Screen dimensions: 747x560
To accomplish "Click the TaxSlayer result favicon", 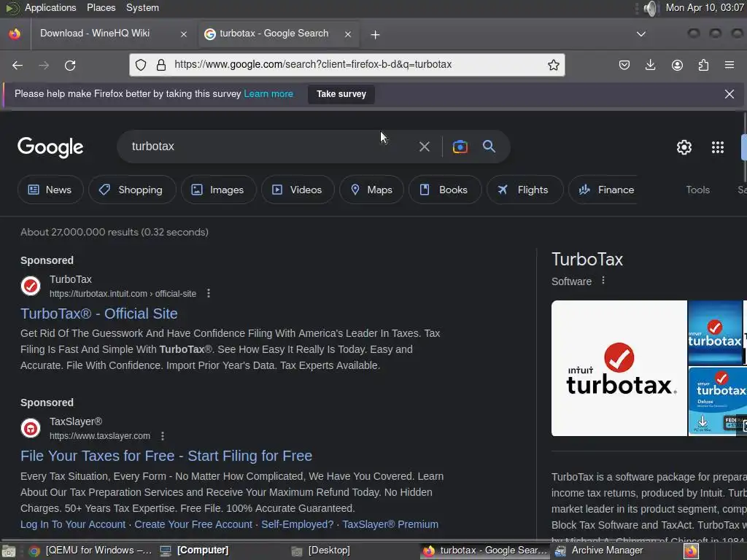I will click(31, 428).
